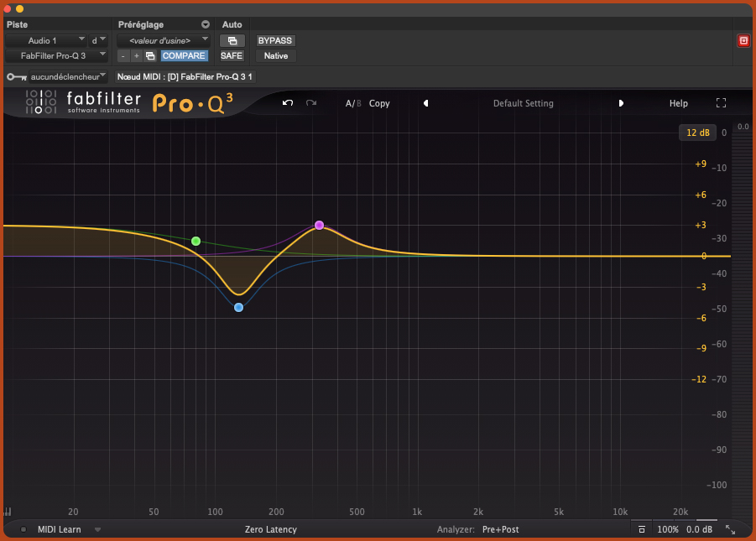The image size is (756, 541).
Task: Click the redo arrow in Pro-Q 3
Action: tap(311, 103)
